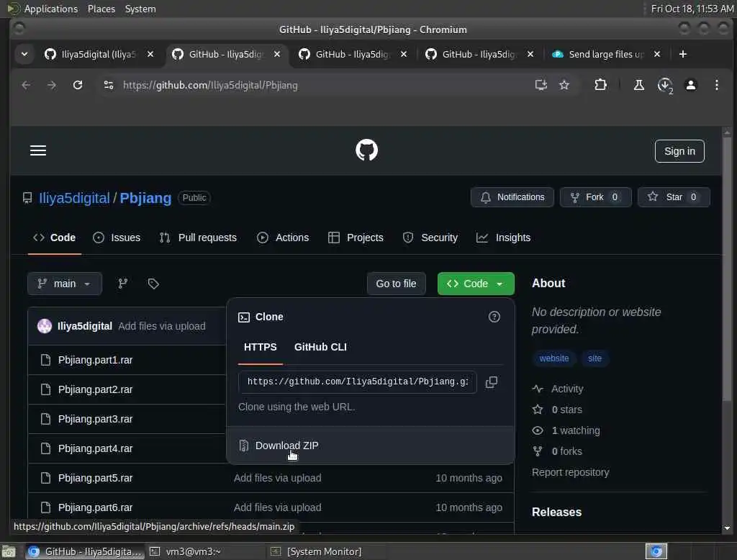
Task: Copy the clone URL to clipboard
Action: 491,381
